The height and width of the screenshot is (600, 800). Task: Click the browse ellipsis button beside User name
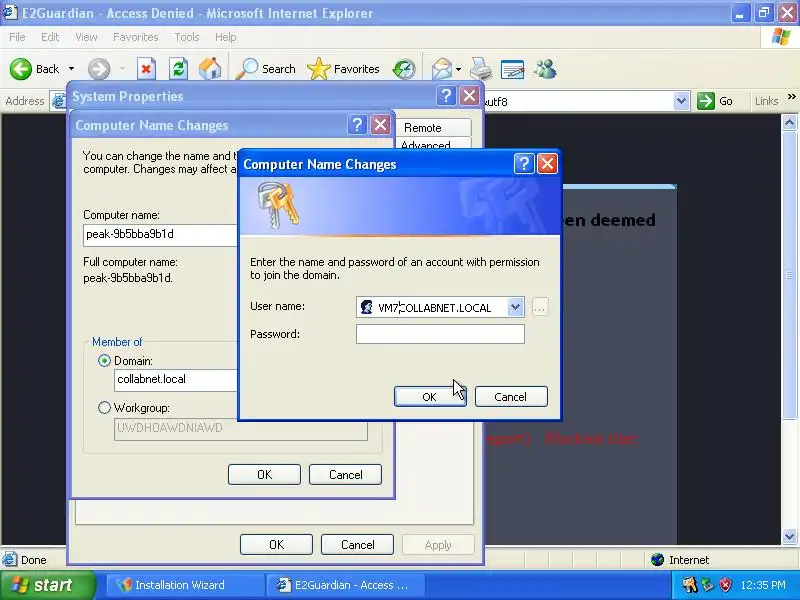540,307
